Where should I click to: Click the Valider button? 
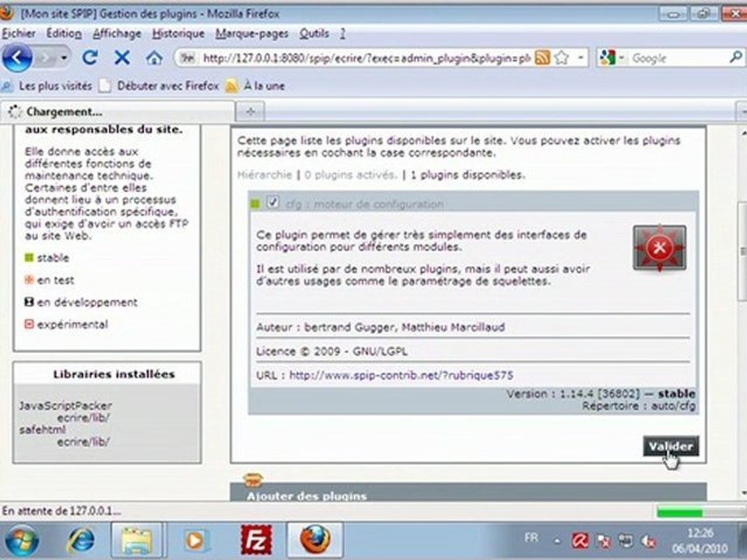[671, 446]
